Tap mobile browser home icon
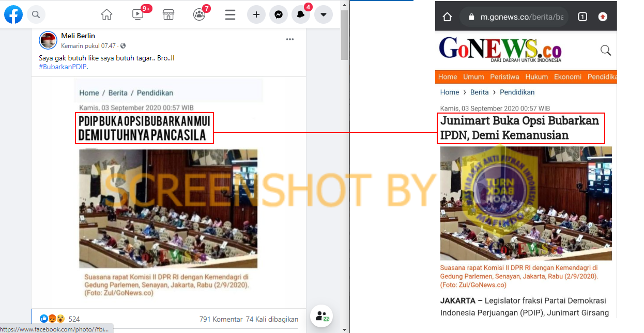644x333 pixels. click(447, 17)
